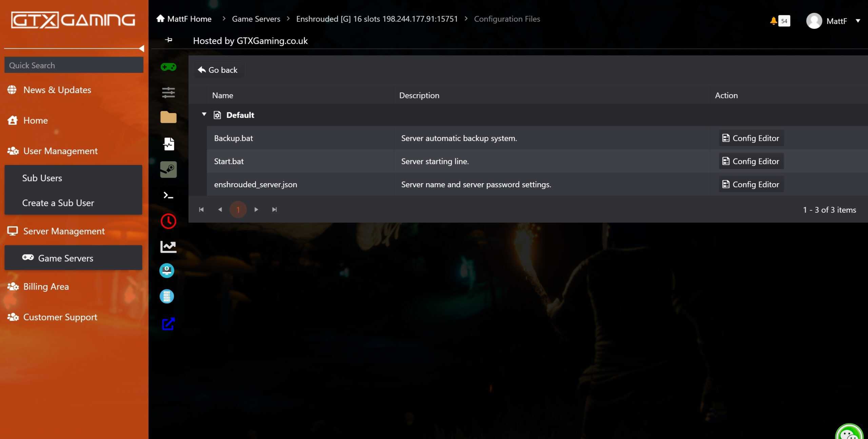Jump to the last page with the pagination control
This screenshot has width=868, height=439.
tap(274, 209)
